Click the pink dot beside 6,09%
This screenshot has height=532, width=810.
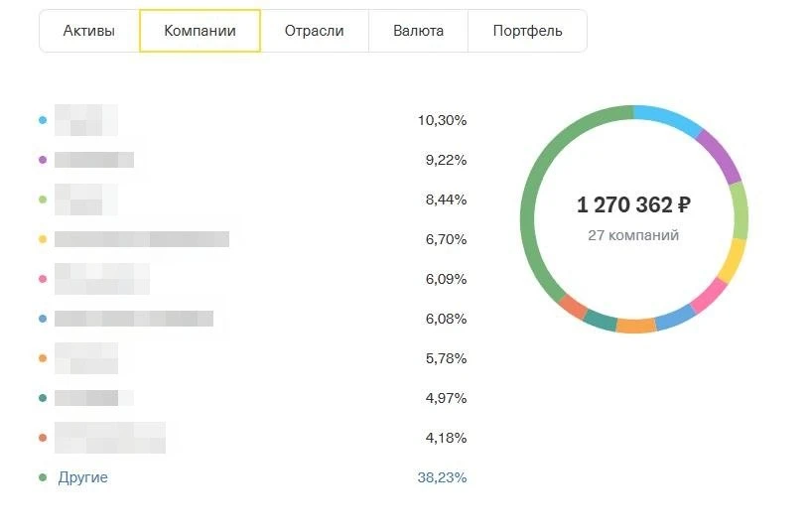tap(43, 279)
